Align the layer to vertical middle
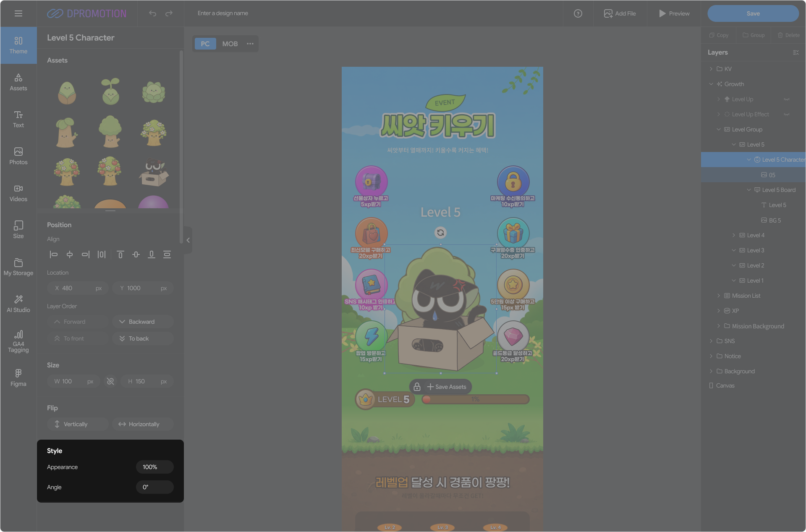 click(136, 254)
